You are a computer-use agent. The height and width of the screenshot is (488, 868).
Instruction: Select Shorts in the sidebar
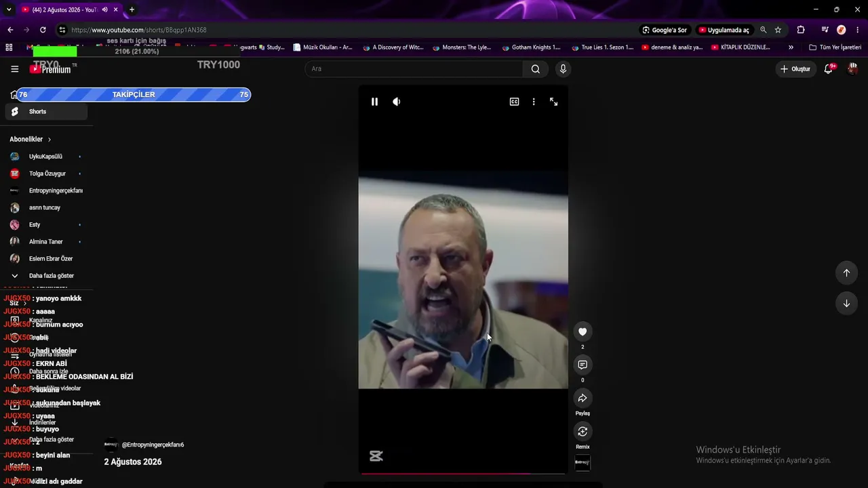tap(46, 112)
